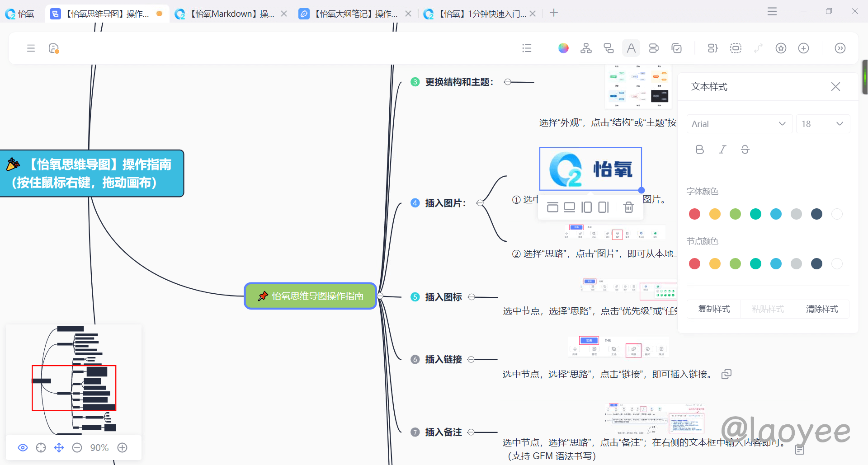Open the outline list view icon
Screen dimensions: 868x465
point(527,48)
